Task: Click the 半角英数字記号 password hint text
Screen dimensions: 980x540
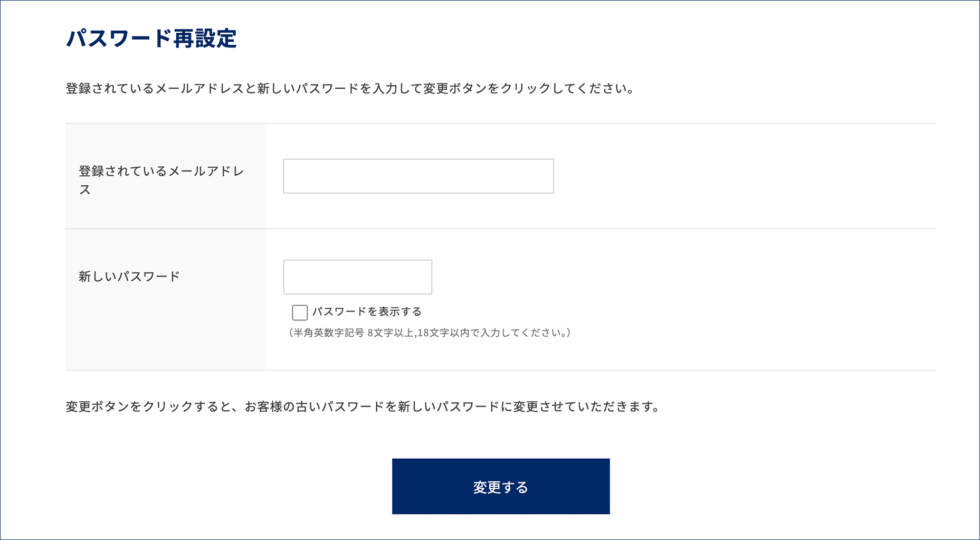Action: click(430, 333)
